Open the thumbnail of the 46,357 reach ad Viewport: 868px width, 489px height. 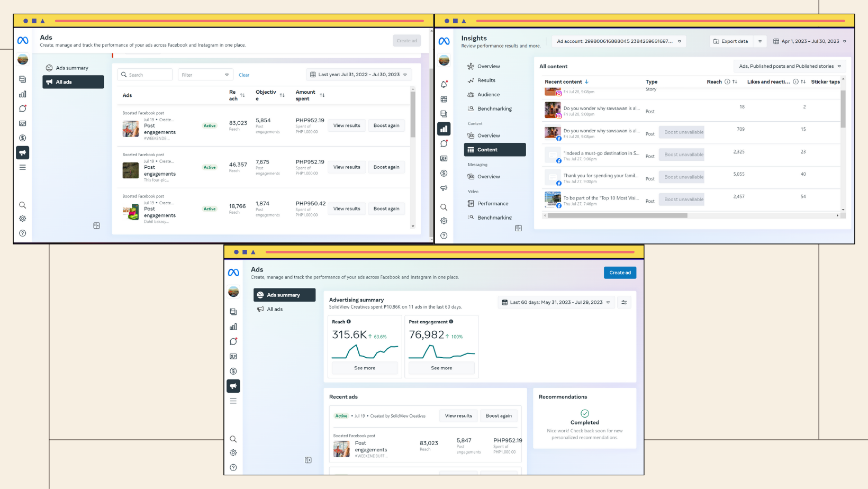[x=131, y=170]
